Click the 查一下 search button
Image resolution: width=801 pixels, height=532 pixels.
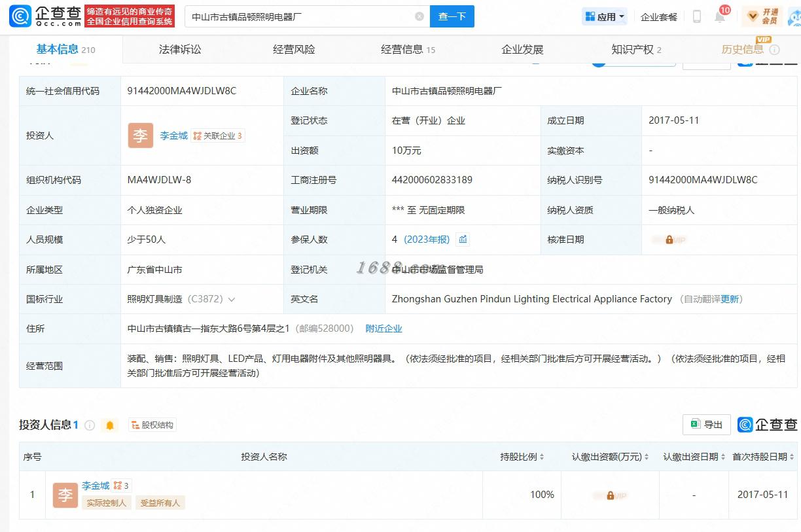click(x=452, y=16)
